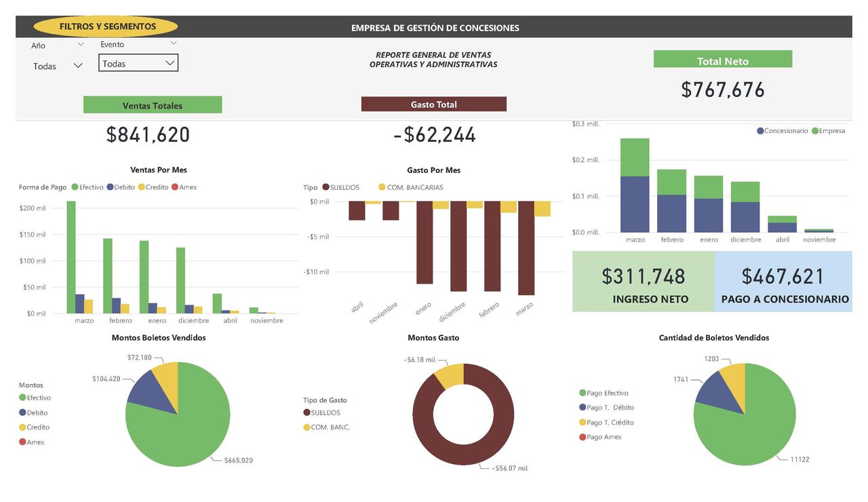Viewport: 868px width, 502px height.
Task: Click Credito dot in Montos legend
Action: pos(22,427)
